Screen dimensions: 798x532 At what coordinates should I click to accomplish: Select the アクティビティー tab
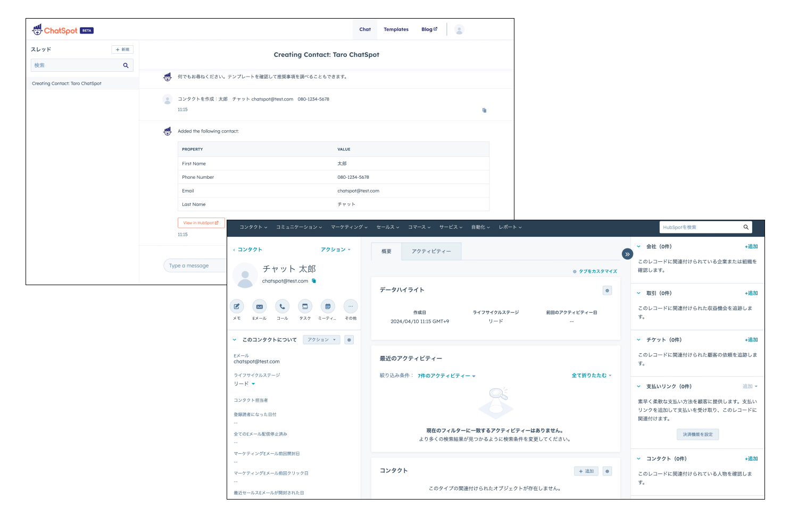coord(431,251)
